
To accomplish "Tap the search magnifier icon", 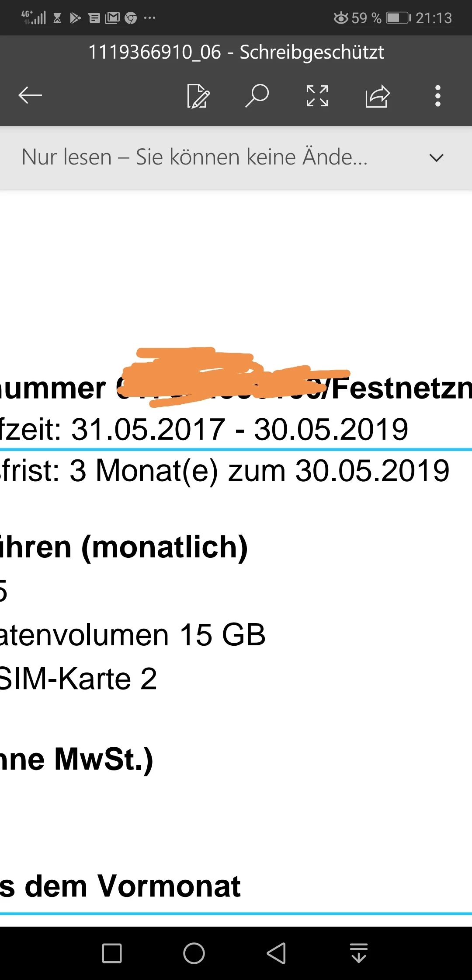I will point(257,96).
